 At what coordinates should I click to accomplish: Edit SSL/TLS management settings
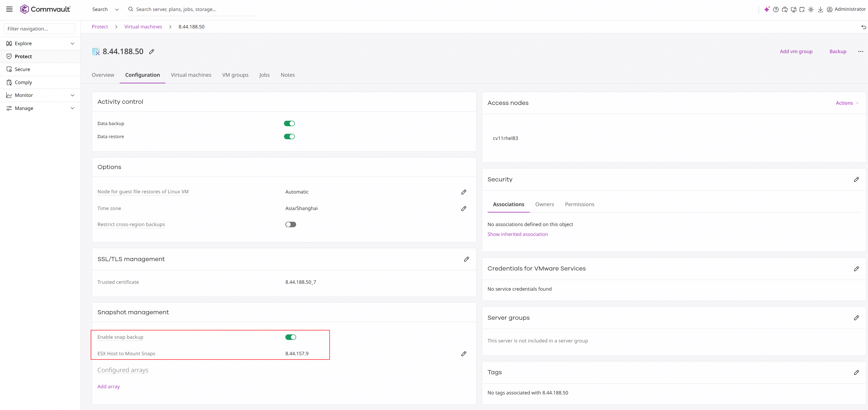point(466,259)
